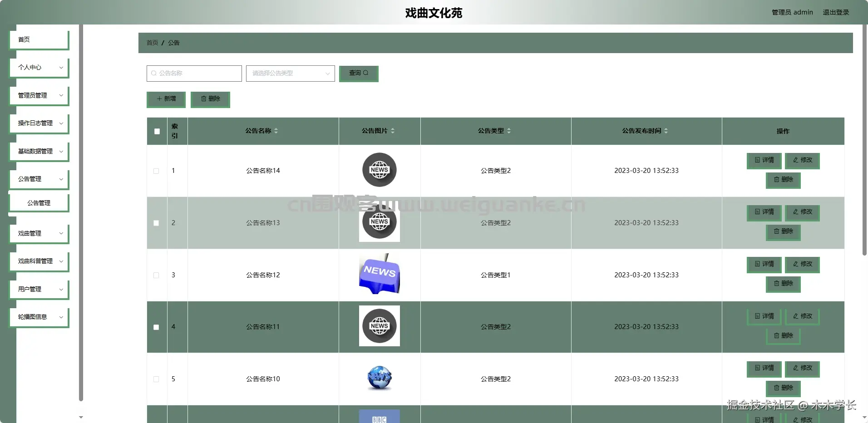Click 删除 for 公告名称12

[783, 284]
